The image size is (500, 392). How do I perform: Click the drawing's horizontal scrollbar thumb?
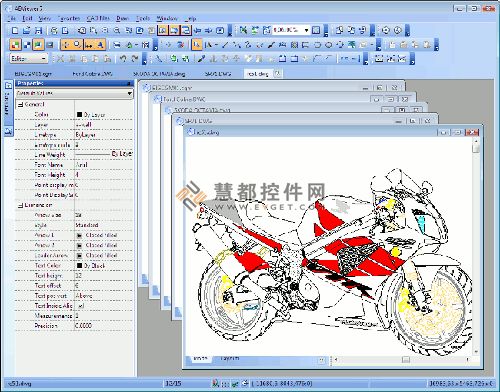point(406,359)
